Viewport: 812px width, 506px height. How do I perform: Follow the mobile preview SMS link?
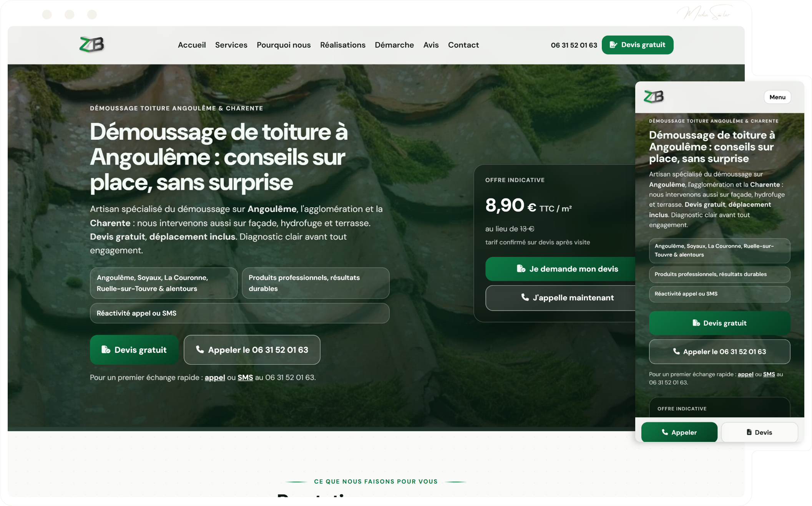769,374
